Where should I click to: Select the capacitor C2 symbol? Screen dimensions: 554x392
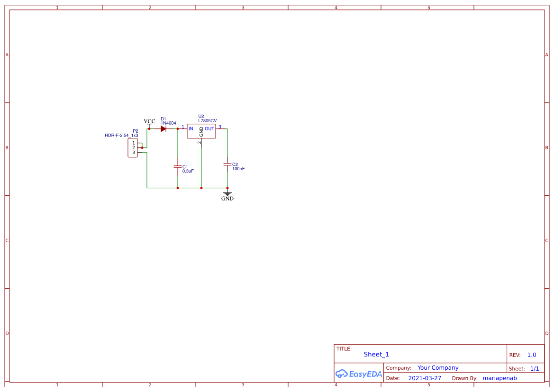tap(227, 165)
